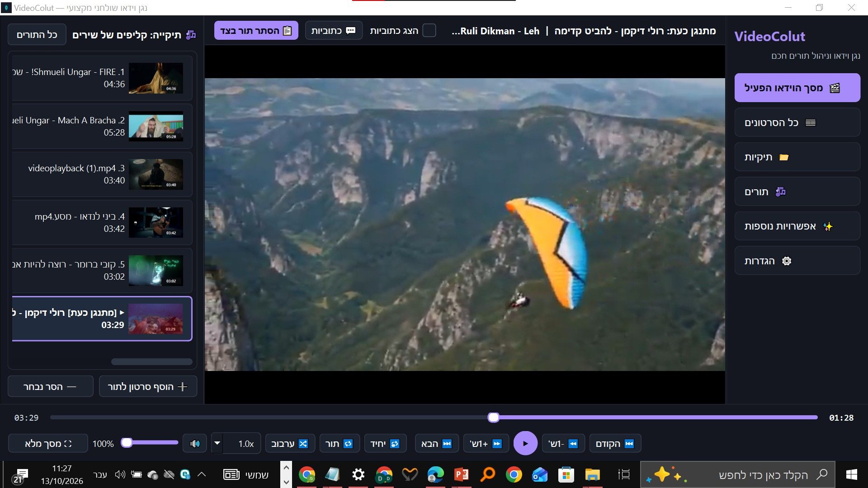
Task: Toggle shuffle mode ערבוב
Action: (x=290, y=444)
